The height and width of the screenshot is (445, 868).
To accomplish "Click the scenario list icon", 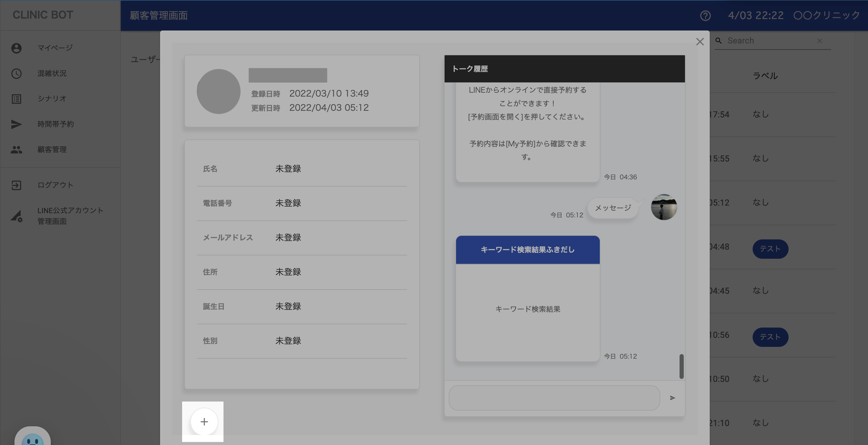I will (16, 99).
